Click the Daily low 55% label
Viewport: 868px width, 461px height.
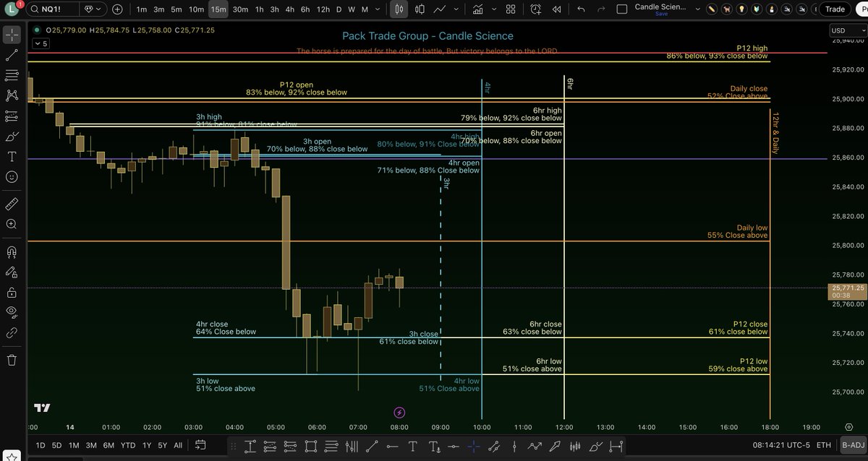(x=737, y=231)
